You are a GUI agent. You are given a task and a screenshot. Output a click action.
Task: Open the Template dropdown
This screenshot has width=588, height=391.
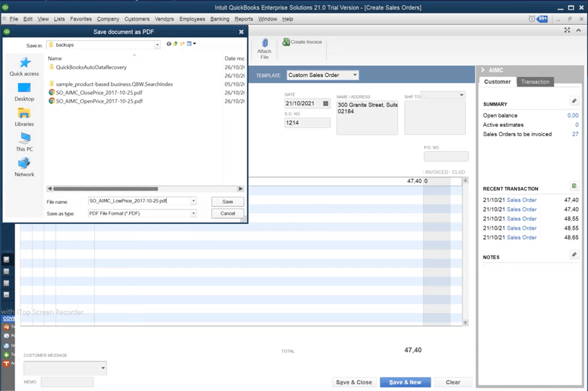click(355, 75)
